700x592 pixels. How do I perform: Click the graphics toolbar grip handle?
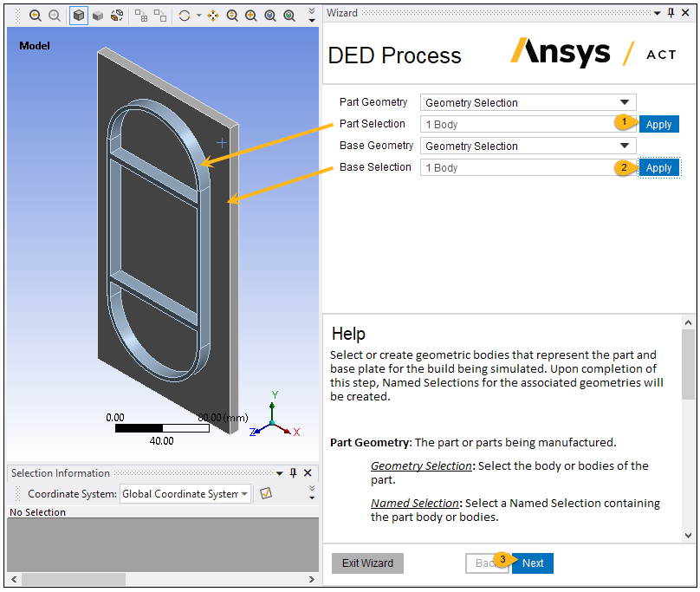click(18, 16)
